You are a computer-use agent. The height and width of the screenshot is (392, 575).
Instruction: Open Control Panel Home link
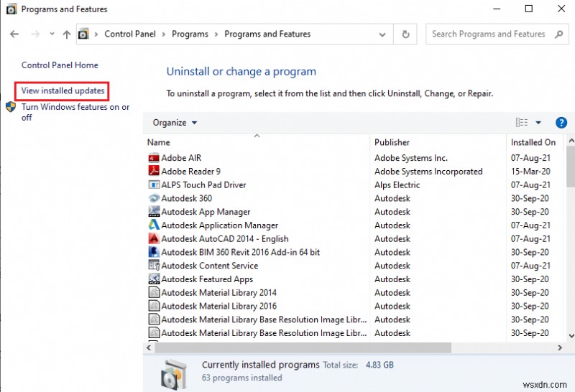pos(60,65)
